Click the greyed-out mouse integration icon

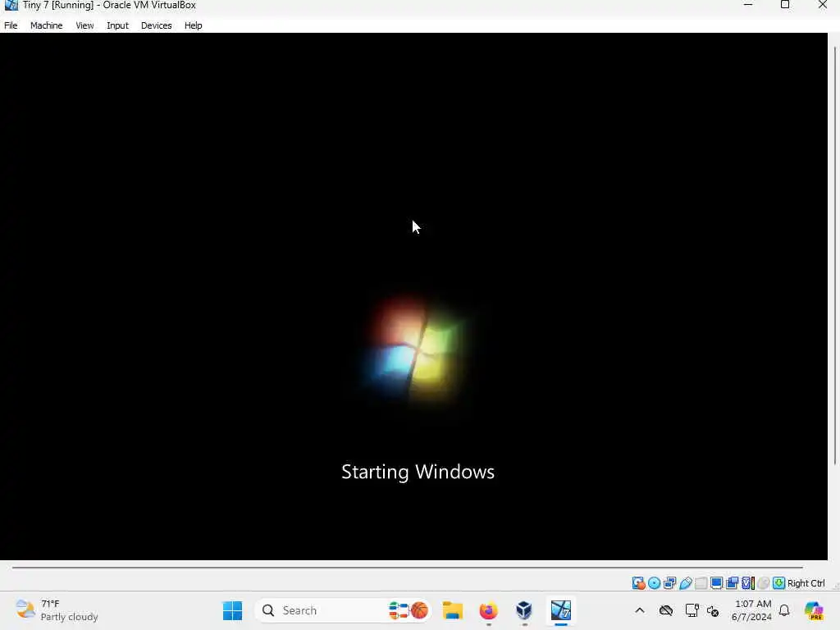pyautogui.click(x=764, y=583)
